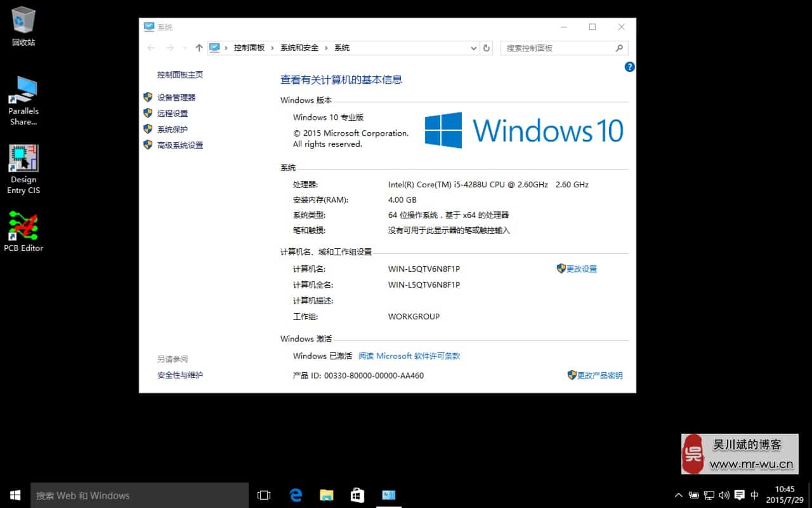The height and width of the screenshot is (508, 812).
Task: Click the clock showing 10:45 2015/7/29
Action: point(785,495)
